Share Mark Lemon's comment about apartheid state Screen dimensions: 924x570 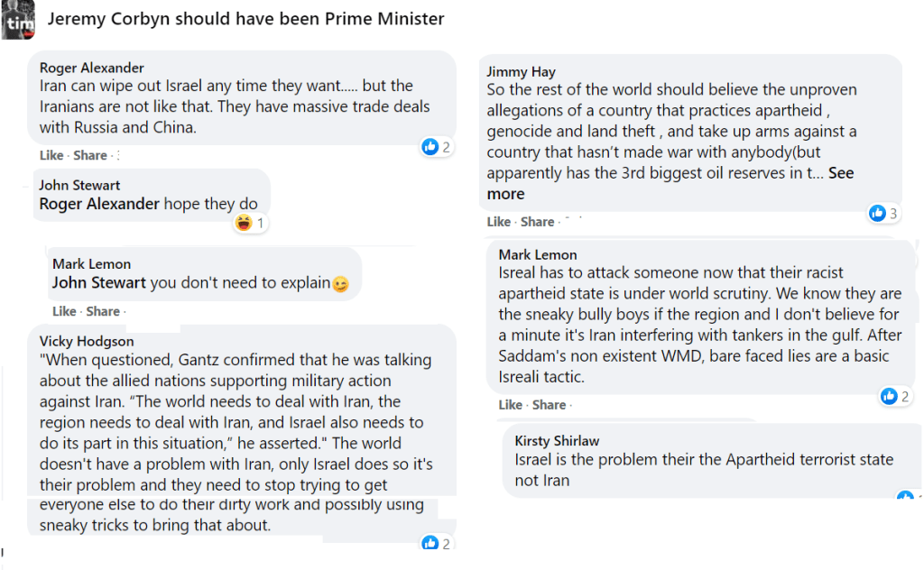point(549,405)
